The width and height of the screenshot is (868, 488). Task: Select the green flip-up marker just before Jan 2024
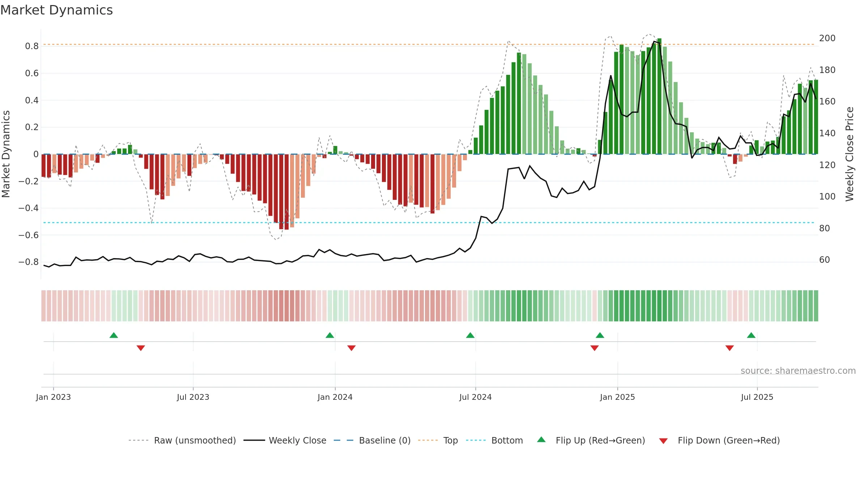[330, 335]
